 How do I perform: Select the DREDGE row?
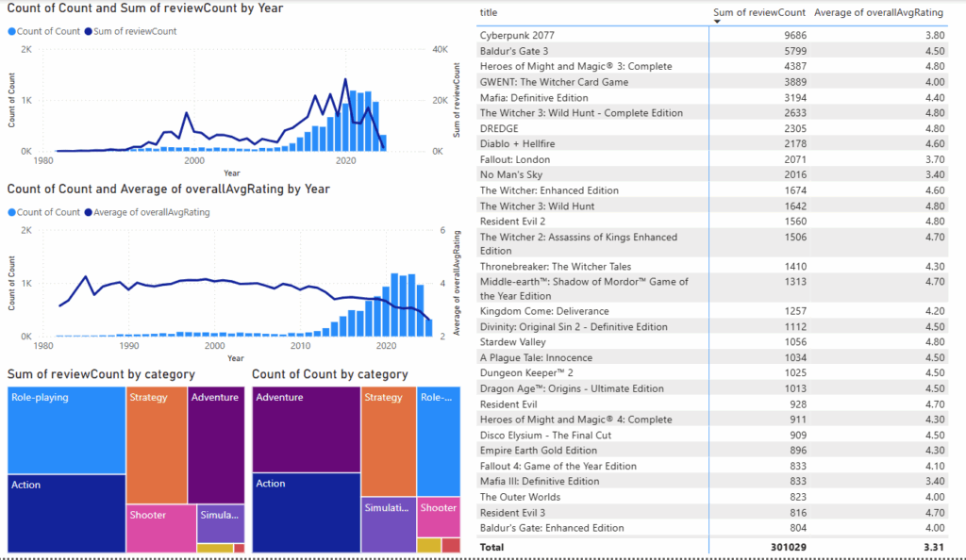(x=711, y=128)
